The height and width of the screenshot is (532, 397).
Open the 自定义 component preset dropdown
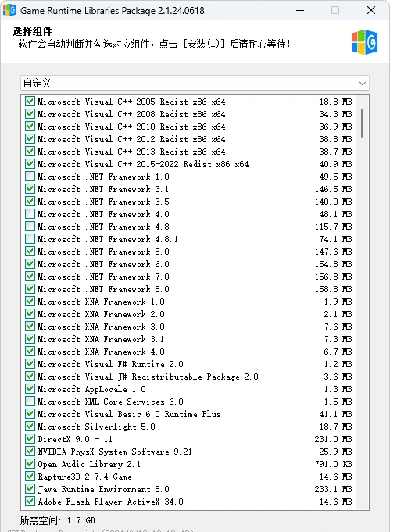tap(195, 83)
